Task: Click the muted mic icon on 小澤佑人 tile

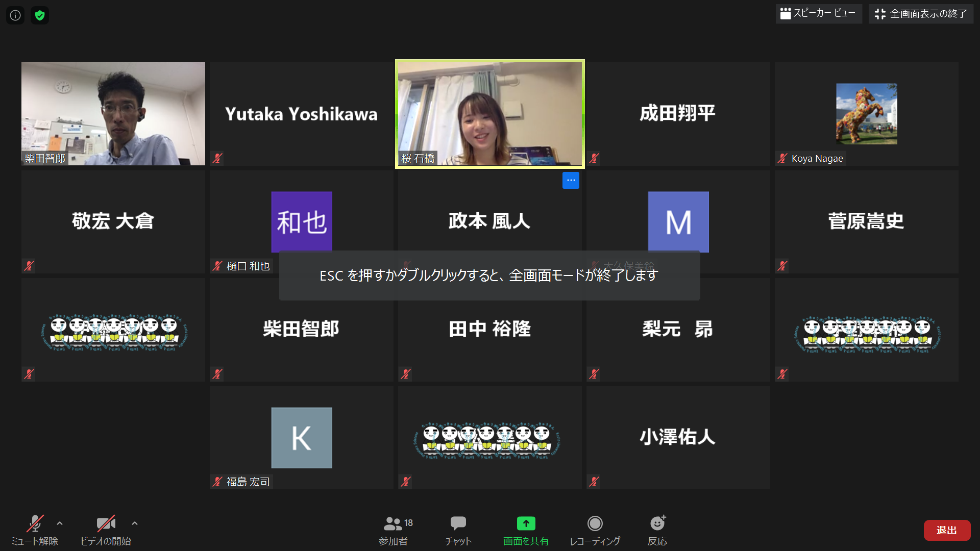Action: 594,482
